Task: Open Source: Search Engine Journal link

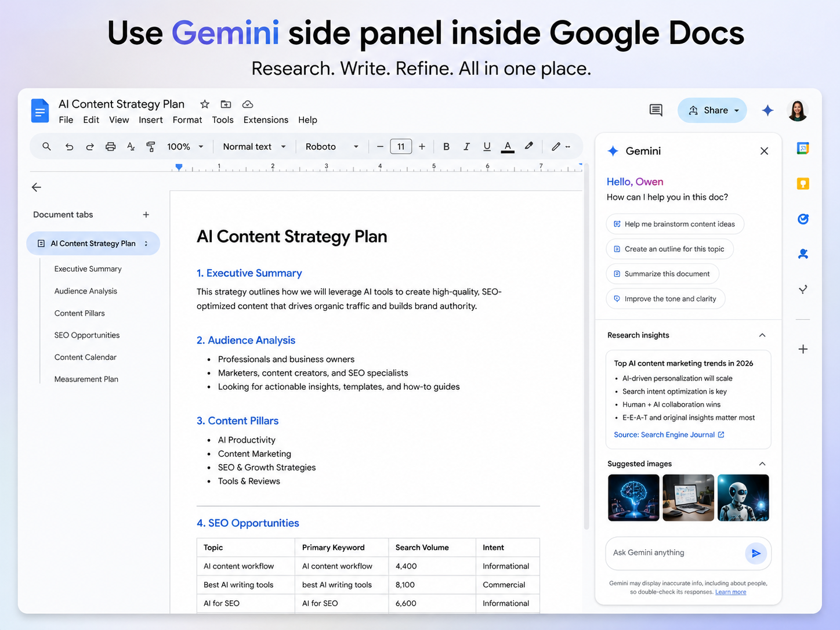Action: tap(669, 435)
